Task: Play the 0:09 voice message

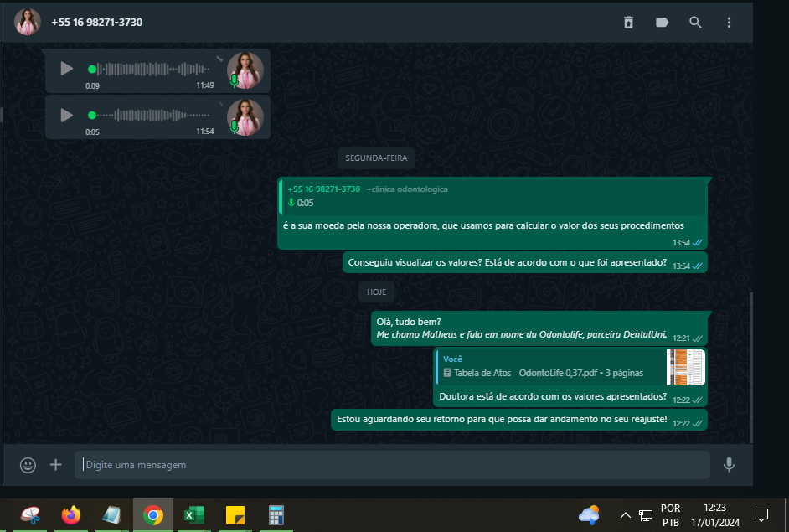Action: tap(66, 69)
